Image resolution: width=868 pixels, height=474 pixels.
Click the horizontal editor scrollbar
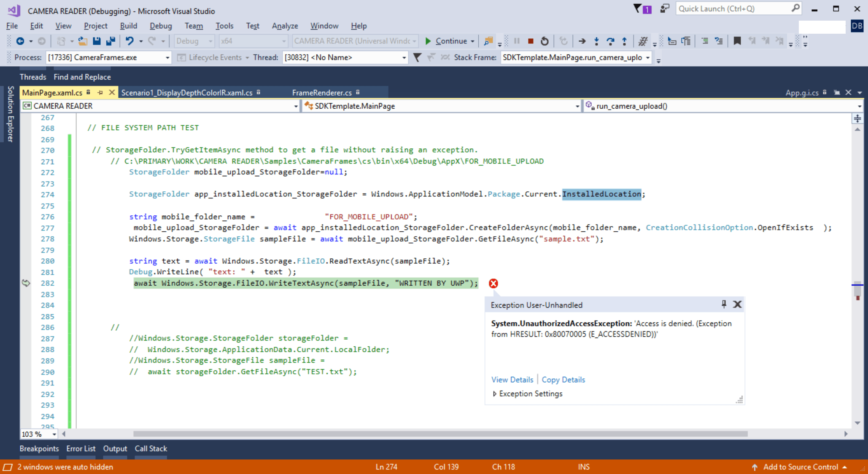[440, 434]
